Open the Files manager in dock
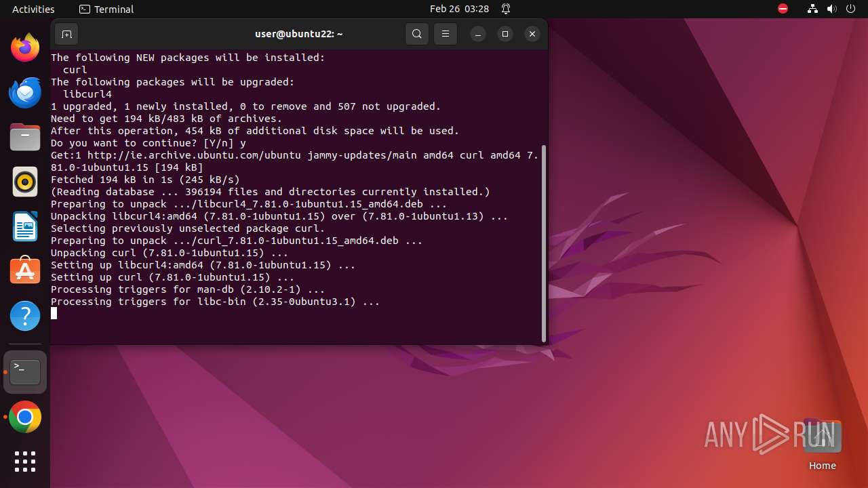 [x=25, y=137]
